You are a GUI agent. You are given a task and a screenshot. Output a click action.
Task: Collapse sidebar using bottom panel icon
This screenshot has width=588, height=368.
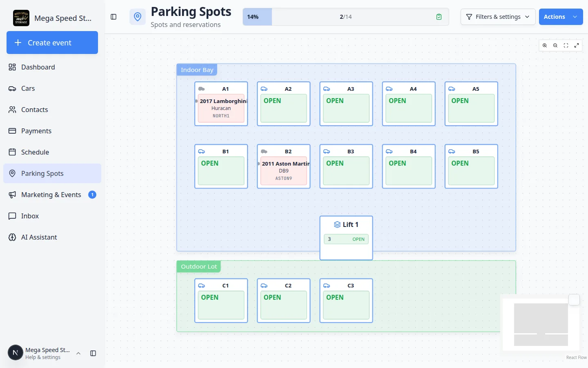93,353
